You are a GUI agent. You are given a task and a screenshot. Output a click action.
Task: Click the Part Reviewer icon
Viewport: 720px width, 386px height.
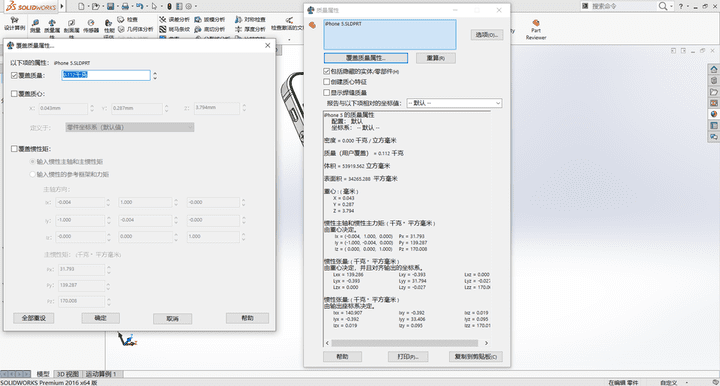tap(536, 29)
